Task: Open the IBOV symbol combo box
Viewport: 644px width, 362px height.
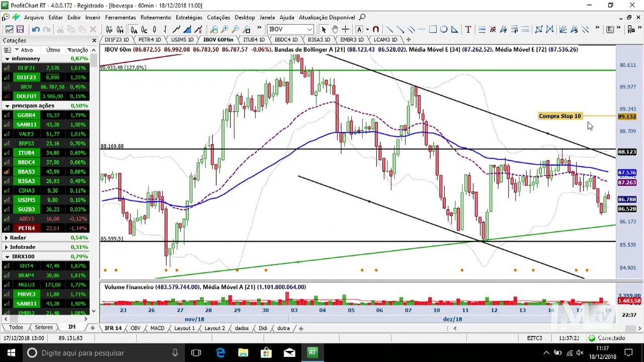Action: point(291,29)
